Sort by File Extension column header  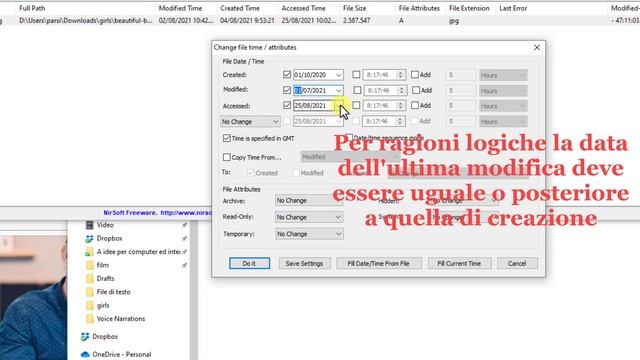[x=471, y=8]
